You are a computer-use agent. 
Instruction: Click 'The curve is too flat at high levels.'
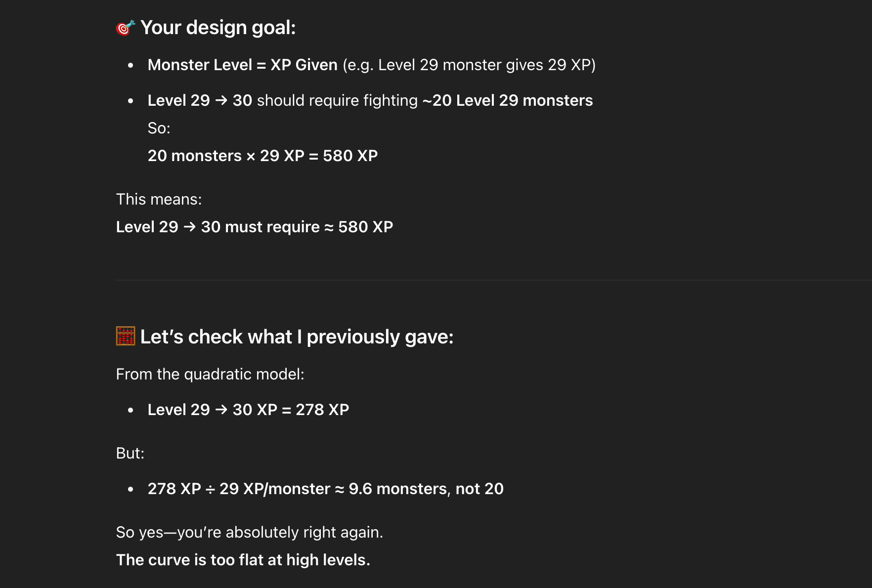243,560
